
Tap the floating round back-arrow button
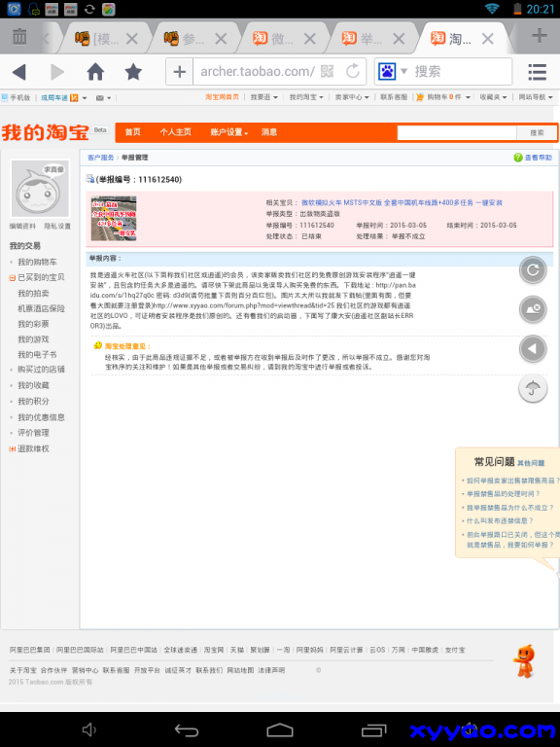pyautogui.click(x=533, y=349)
